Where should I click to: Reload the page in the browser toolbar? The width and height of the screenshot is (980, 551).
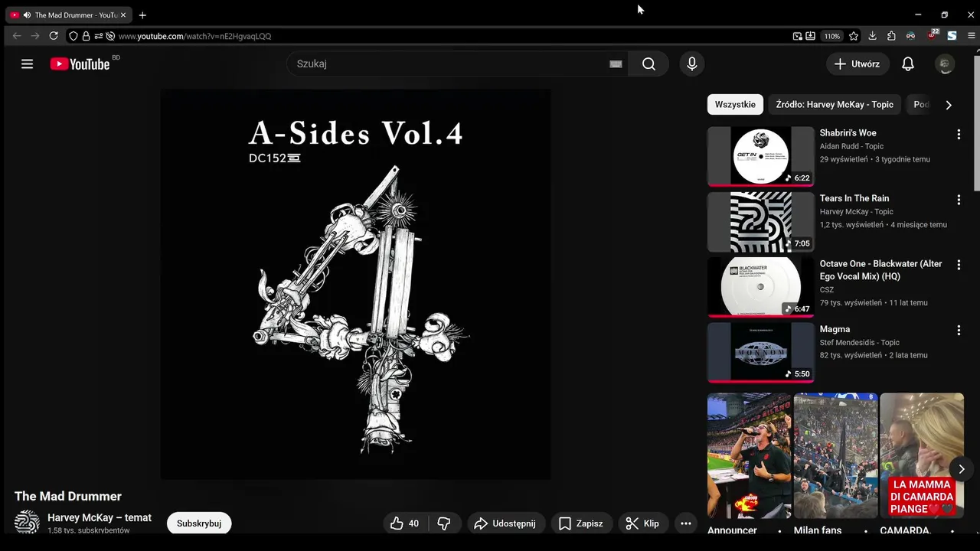54,36
